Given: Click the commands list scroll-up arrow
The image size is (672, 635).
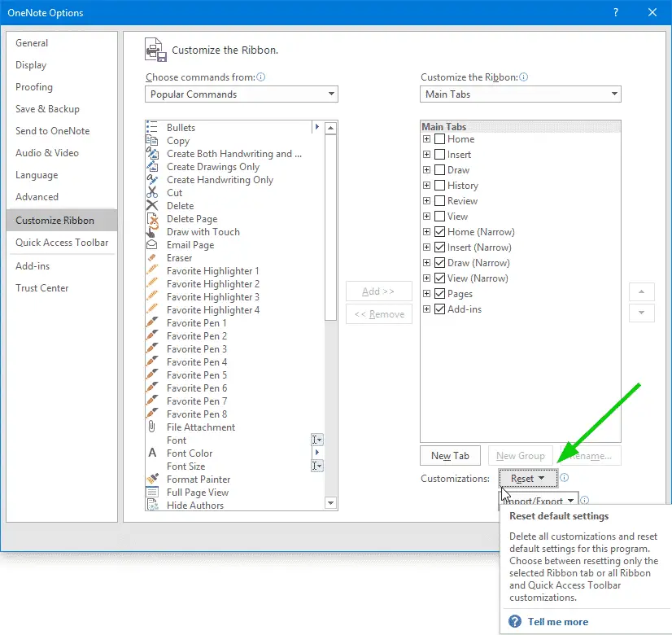Looking at the screenshot, I should coord(330,128).
